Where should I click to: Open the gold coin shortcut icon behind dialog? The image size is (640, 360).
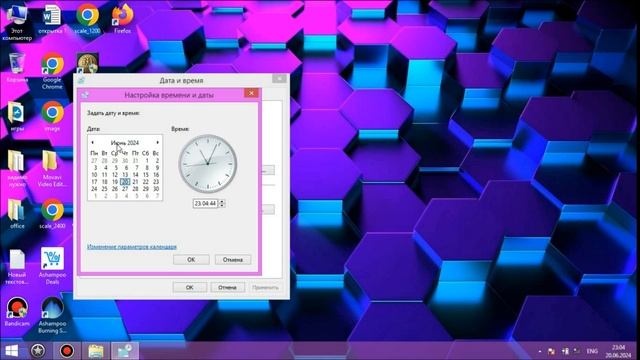(x=87, y=63)
